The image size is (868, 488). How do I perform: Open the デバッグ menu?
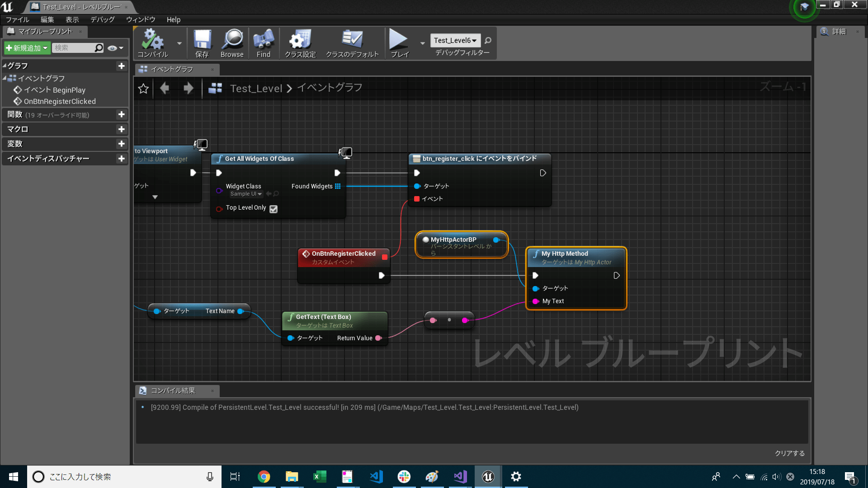click(102, 19)
